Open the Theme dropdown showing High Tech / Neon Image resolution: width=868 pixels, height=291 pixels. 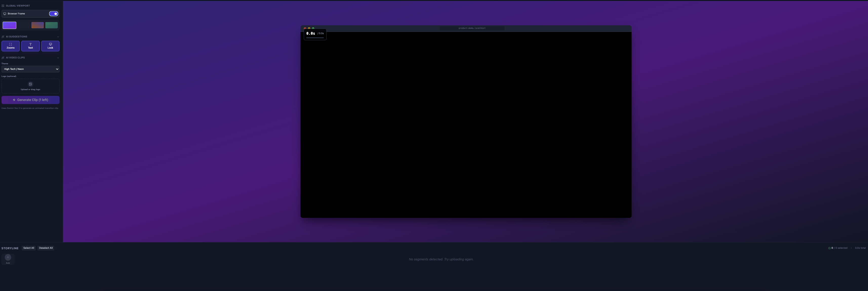coord(30,69)
